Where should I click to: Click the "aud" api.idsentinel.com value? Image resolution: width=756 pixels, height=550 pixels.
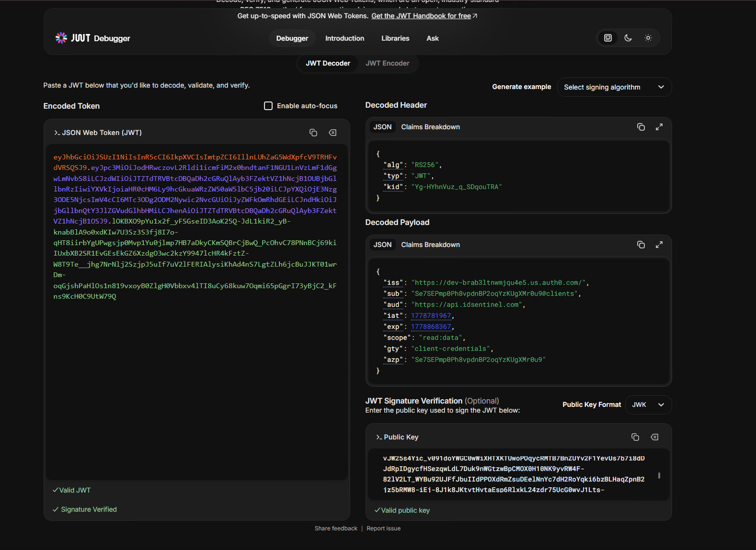click(467, 305)
